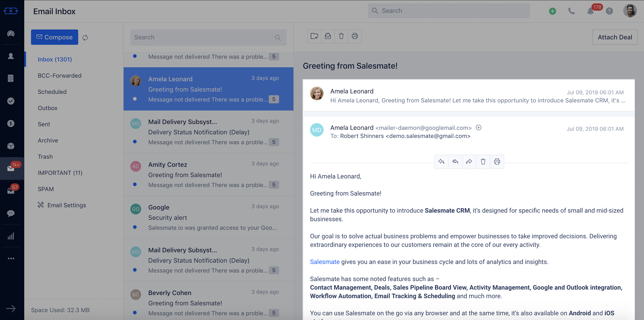
Task: Open the More ellipsis icon in sidebar
Action: [x=11, y=259]
